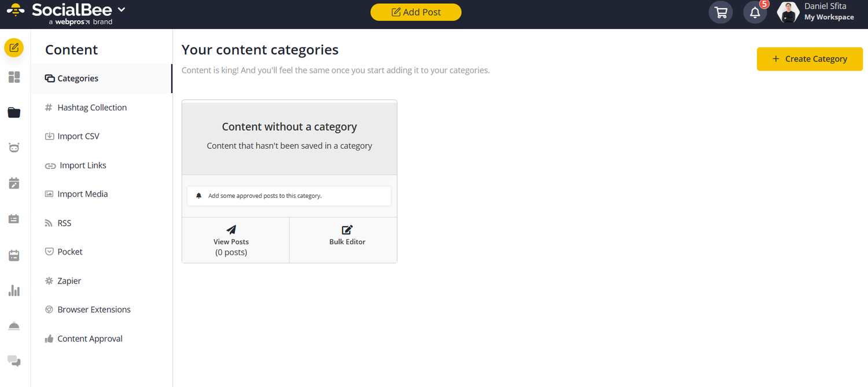
Task: Open the AI assistant robot icon
Action: [14, 148]
